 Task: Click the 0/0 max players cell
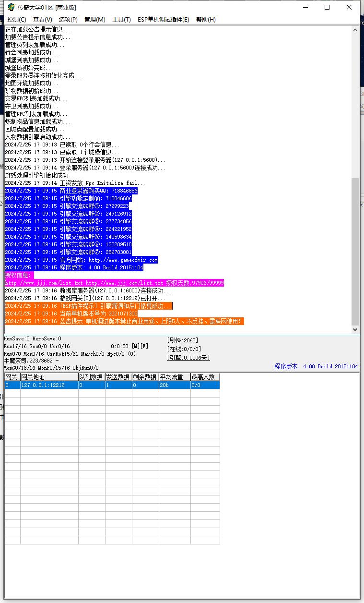pyautogui.click(x=205, y=385)
